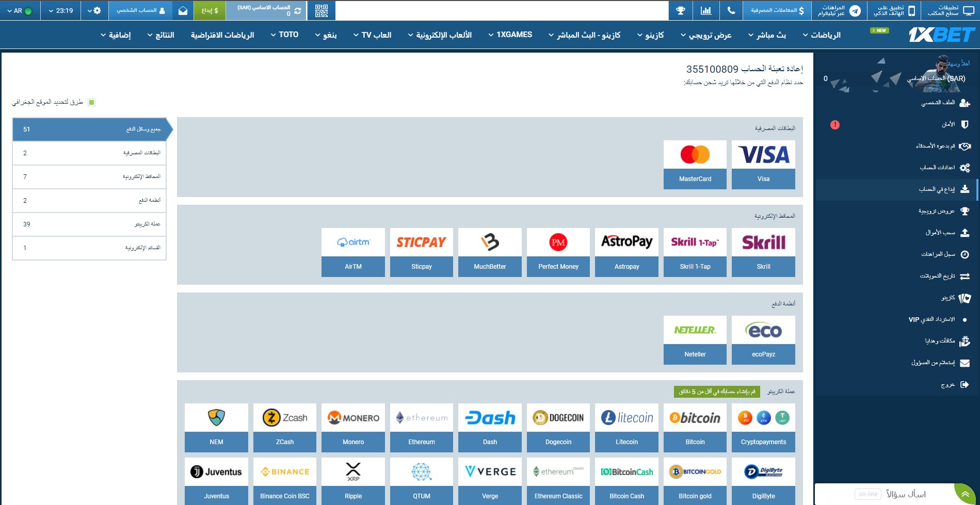Filter by e-wallets category (7)
This screenshot has width=980, height=505.
pos(89,177)
